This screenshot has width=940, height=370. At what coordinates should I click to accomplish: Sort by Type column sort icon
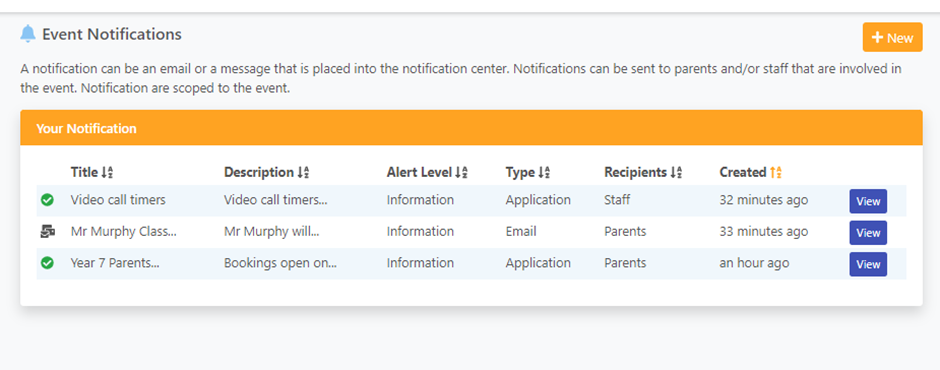point(544,173)
